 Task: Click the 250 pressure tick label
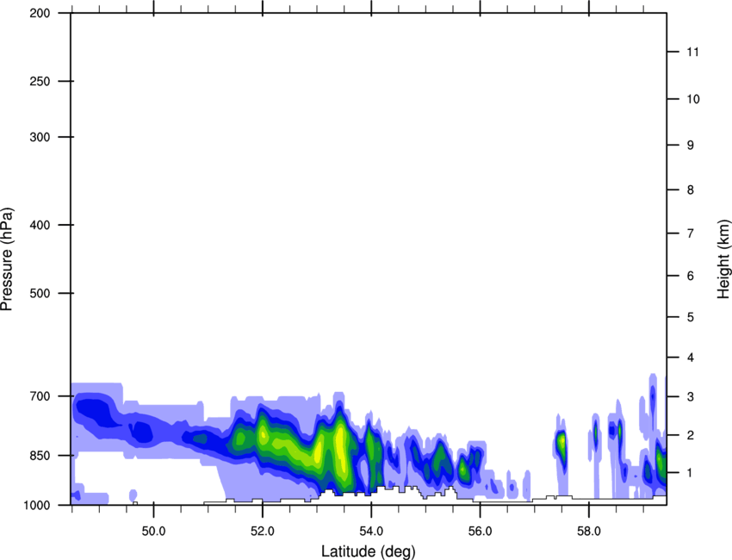40,81
